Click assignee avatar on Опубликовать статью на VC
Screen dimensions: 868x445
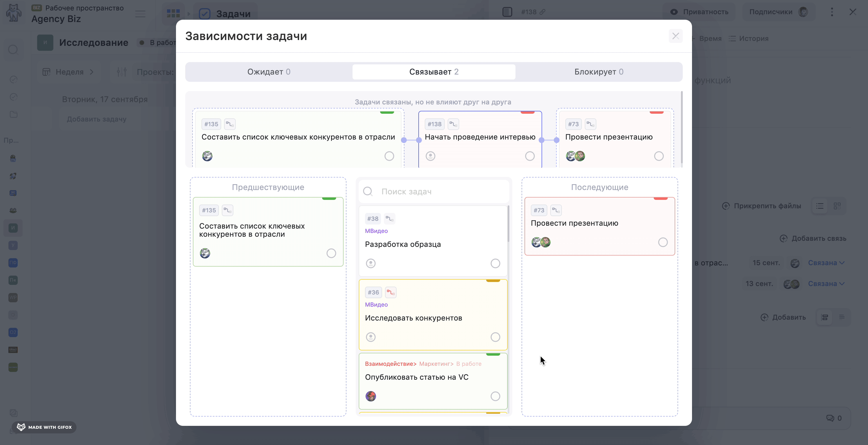tap(371, 396)
